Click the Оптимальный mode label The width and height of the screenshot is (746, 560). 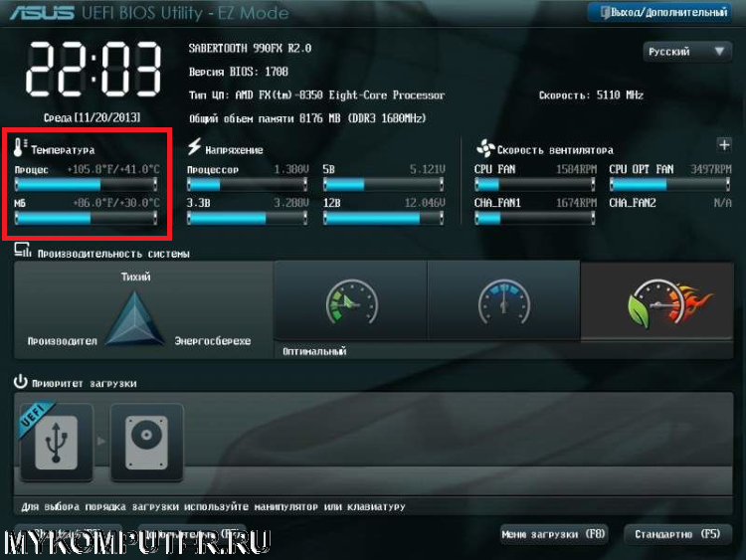point(314,351)
